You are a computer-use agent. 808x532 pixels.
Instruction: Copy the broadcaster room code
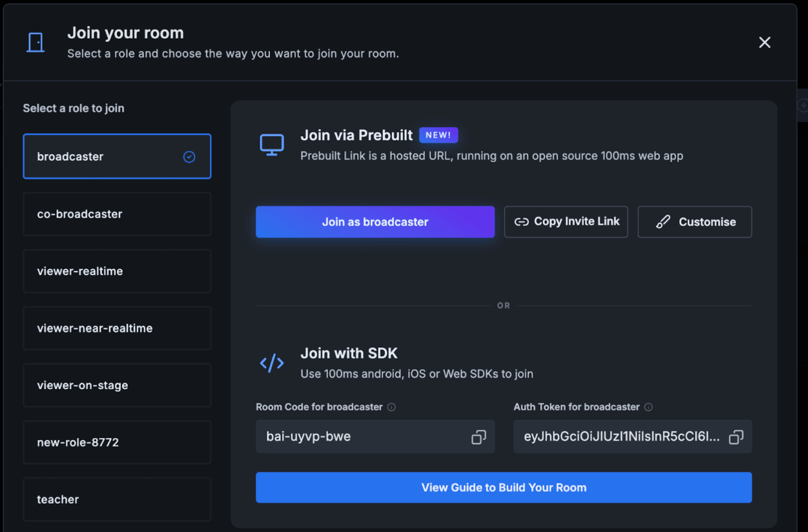(479, 437)
